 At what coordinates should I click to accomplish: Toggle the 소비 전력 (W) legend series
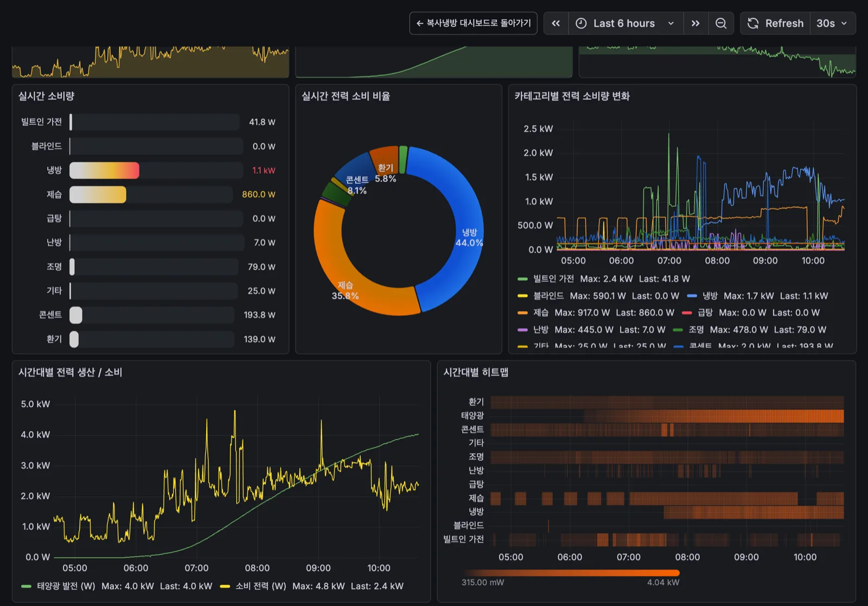tap(260, 586)
